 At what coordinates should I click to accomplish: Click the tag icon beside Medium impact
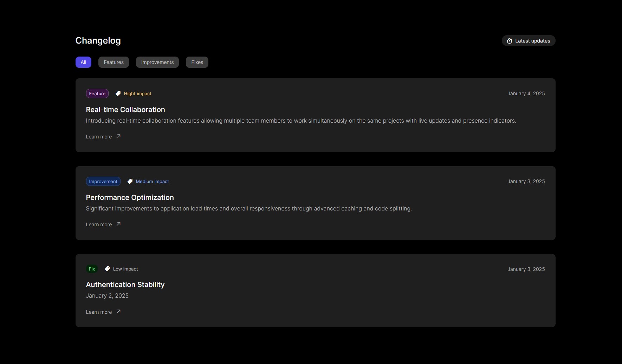(130, 181)
